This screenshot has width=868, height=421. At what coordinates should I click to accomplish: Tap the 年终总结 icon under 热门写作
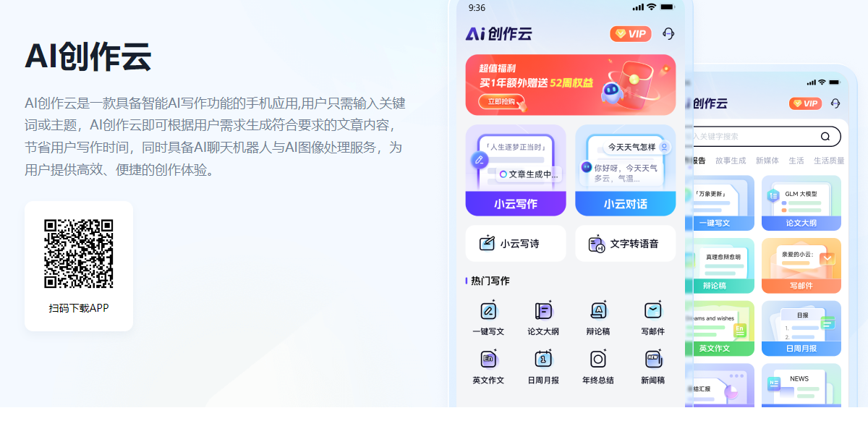click(x=598, y=359)
